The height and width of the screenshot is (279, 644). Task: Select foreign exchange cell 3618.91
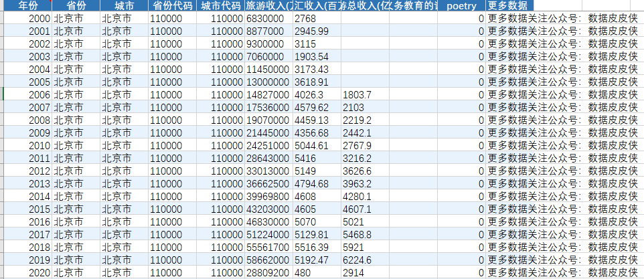click(x=317, y=82)
